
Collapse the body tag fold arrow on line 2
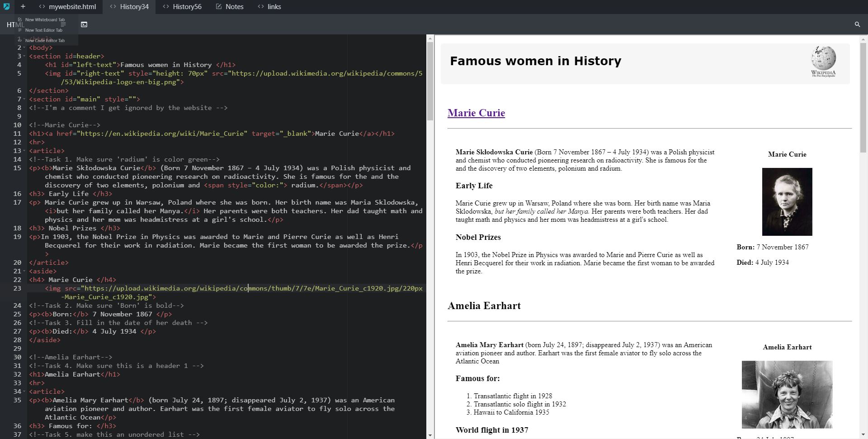point(24,48)
